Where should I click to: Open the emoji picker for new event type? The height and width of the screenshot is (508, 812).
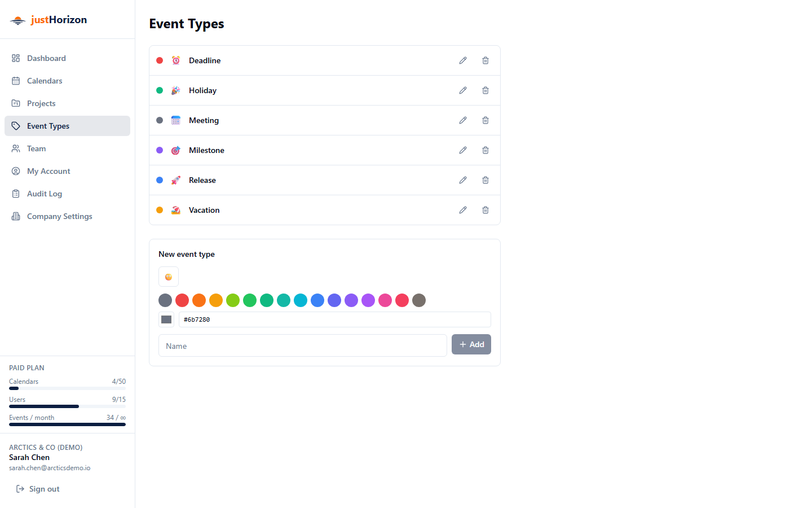pyautogui.click(x=169, y=277)
